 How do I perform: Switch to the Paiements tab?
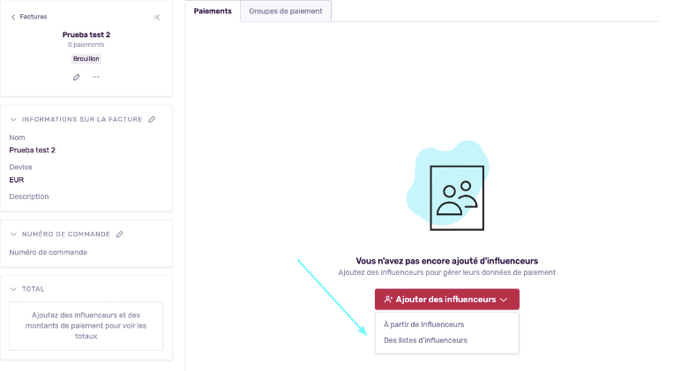tap(213, 11)
